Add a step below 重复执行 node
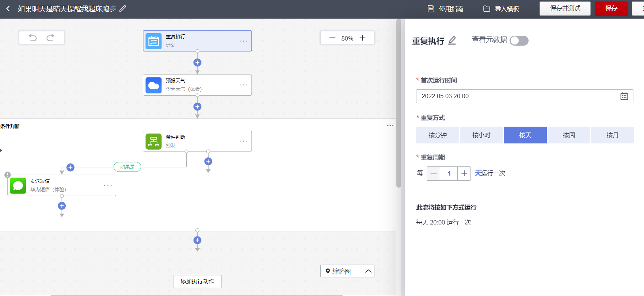 197,62
